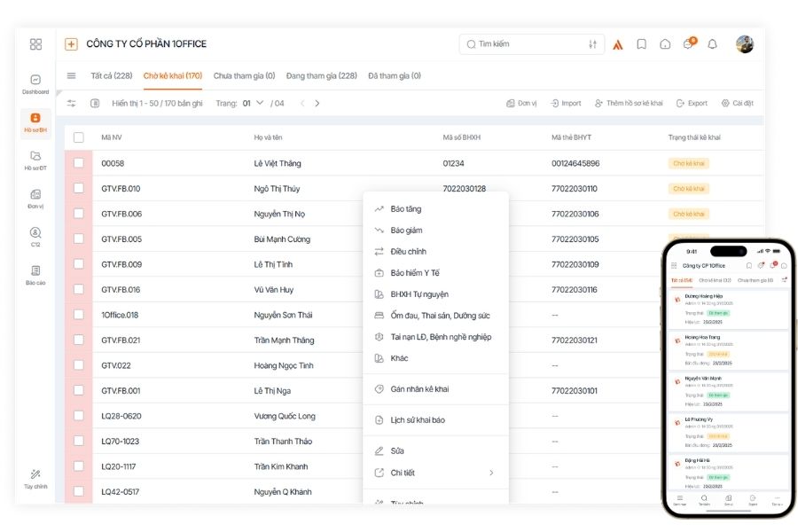Image resolution: width=798 pixels, height=532 pixels.
Task: Click the Export button
Action: 692,104
